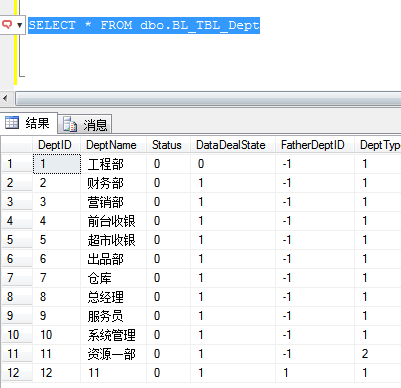Click the FatherDeptID -1 cell in 出品部 row
The image size is (401, 388).
click(x=315, y=259)
